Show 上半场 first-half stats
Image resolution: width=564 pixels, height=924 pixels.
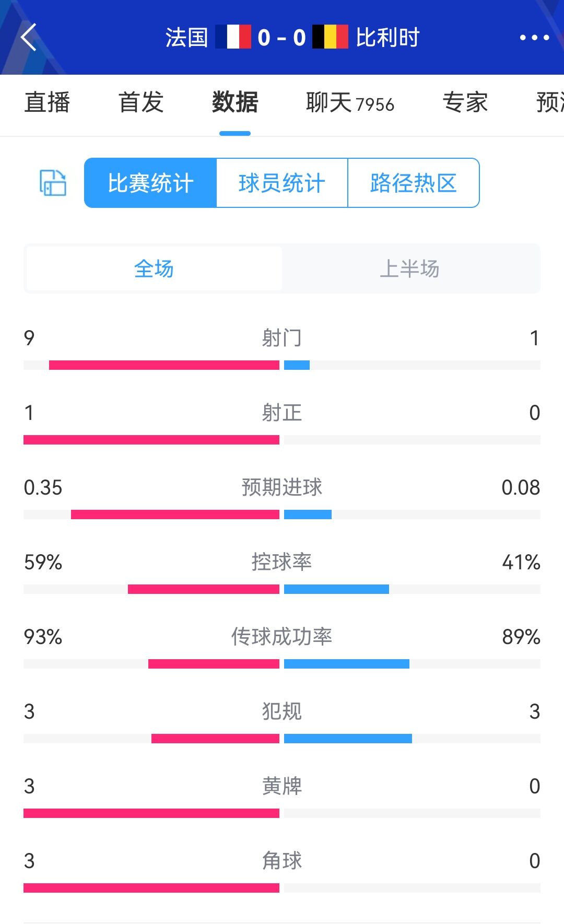pos(410,268)
